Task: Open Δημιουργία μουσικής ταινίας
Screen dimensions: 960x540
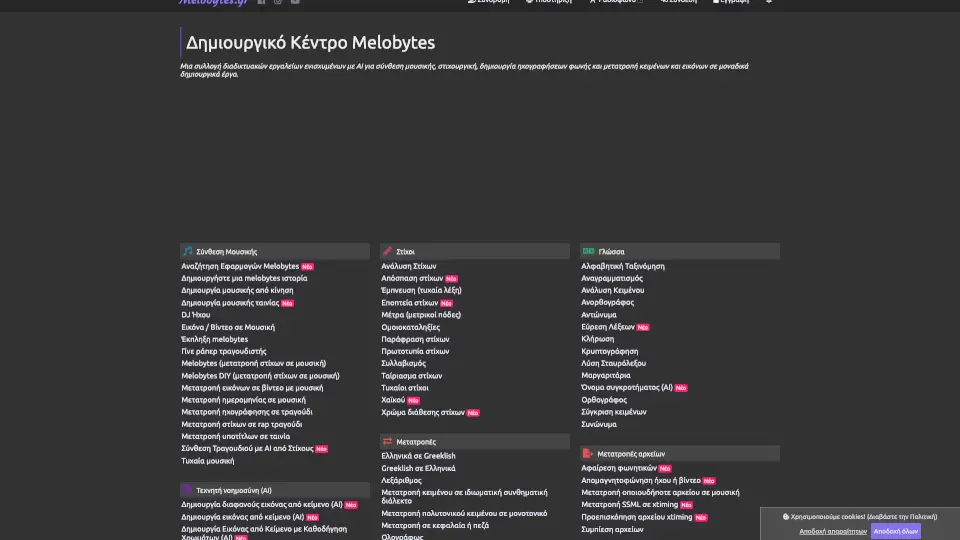Action: pyautogui.click(x=230, y=303)
